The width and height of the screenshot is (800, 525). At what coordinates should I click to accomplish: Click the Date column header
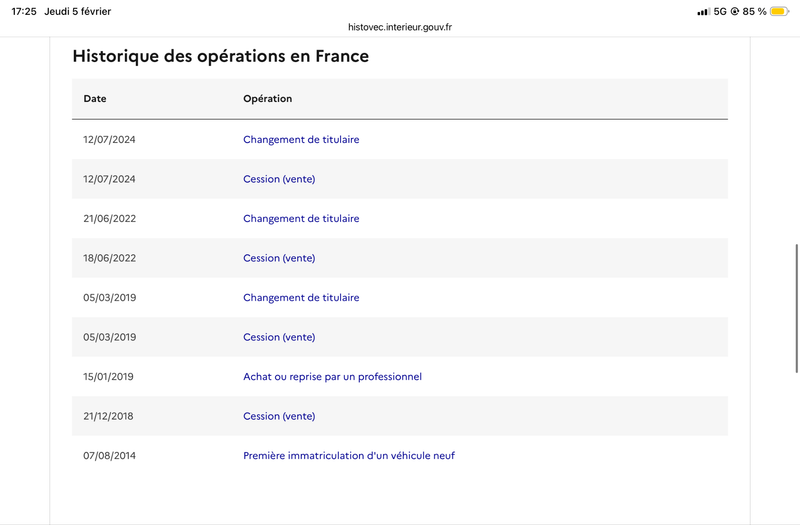[95, 99]
